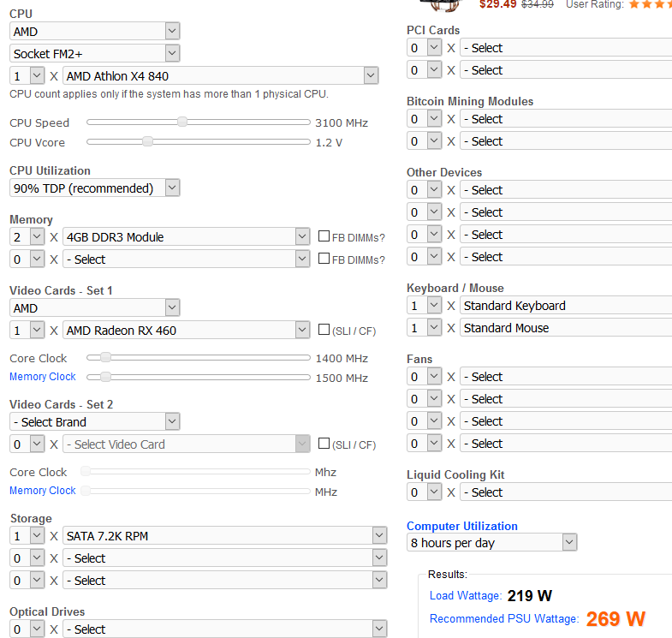Viewport: 672px width, 638px height.
Task: Open the Computer Utilization link
Action: pyautogui.click(x=462, y=526)
